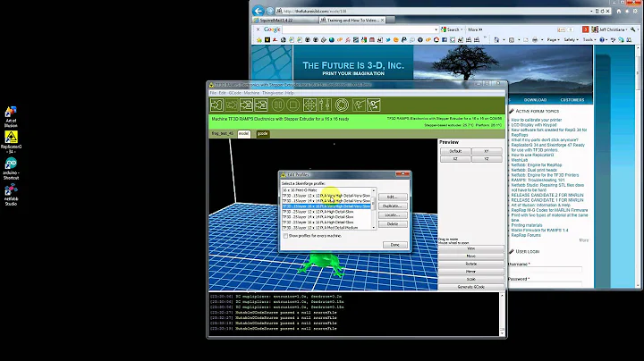Open the Control Panel four-arrows icon
Screen dimensions: 644x361
pyautogui.click(x=309, y=105)
